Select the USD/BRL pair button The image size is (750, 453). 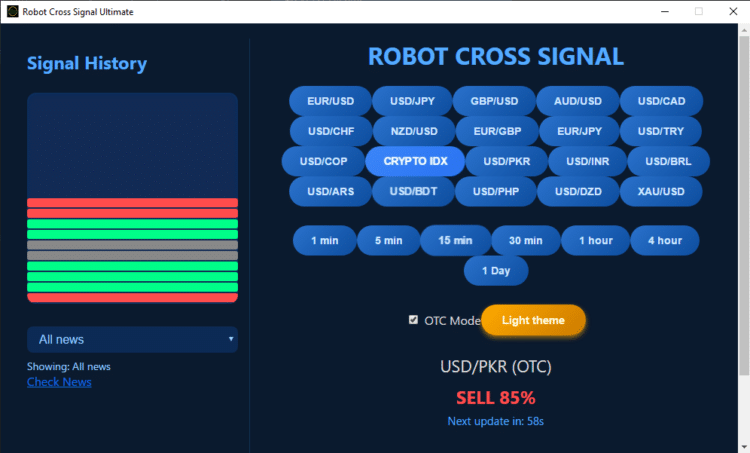pos(668,161)
